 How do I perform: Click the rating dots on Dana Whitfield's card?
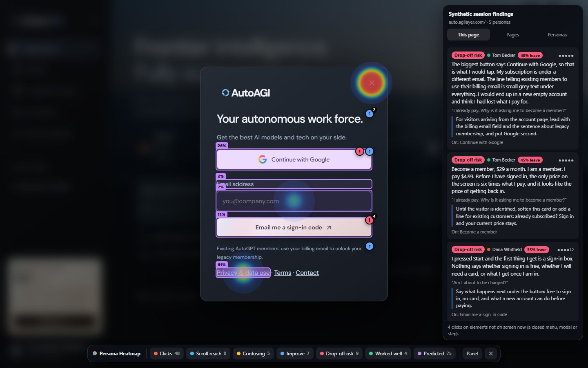(x=566, y=250)
